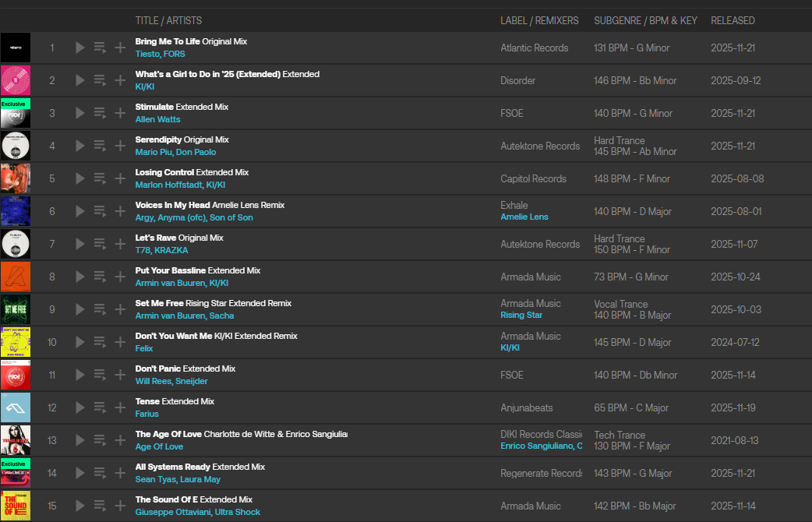Open the What's a Girl to Do cover art
The height and width of the screenshot is (522, 812).
coord(16,80)
